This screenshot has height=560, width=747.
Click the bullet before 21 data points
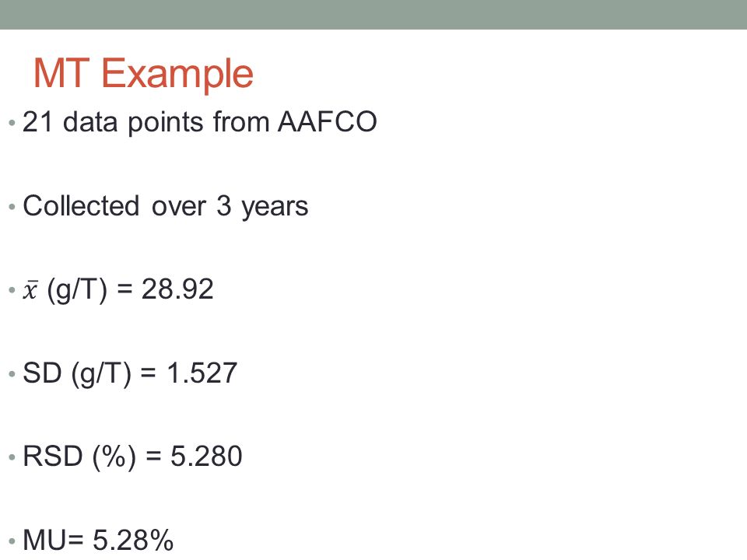[x=12, y=123]
